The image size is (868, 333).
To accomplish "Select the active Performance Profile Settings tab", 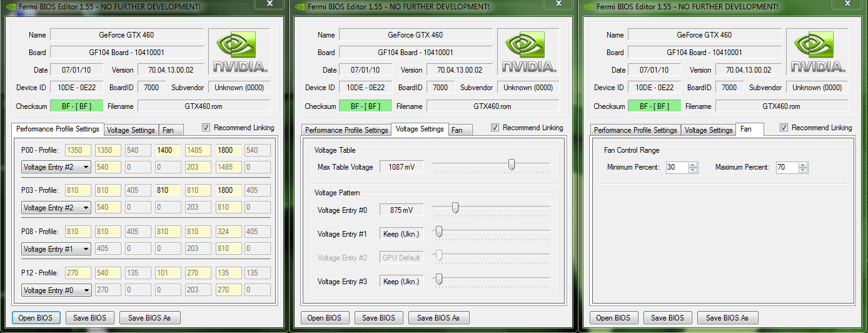I will coord(58,129).
